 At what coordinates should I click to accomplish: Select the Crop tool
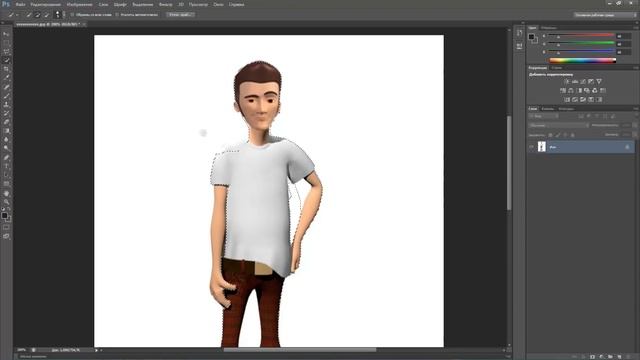pyautogui.click(x=6, y=69)
